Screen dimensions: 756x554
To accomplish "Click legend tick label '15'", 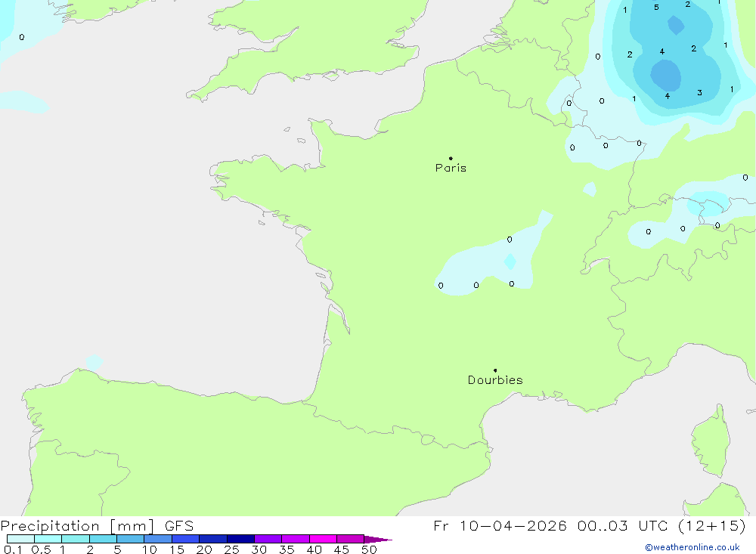I will click(177, 549).
